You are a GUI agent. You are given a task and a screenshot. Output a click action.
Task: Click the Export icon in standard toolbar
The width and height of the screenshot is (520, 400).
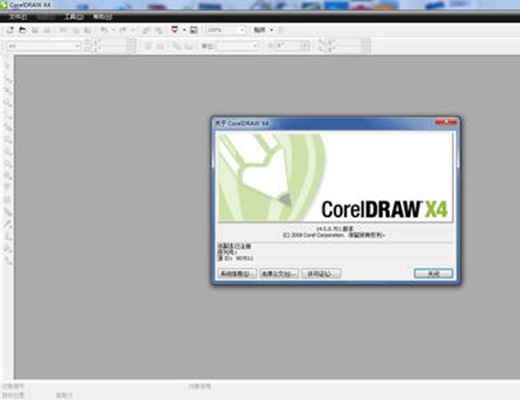158,30
